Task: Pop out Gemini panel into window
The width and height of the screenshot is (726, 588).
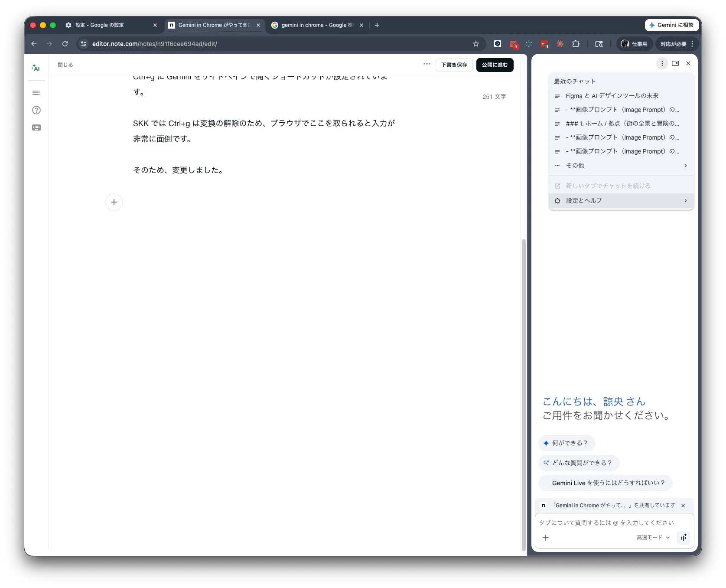Action: point(675,63)
